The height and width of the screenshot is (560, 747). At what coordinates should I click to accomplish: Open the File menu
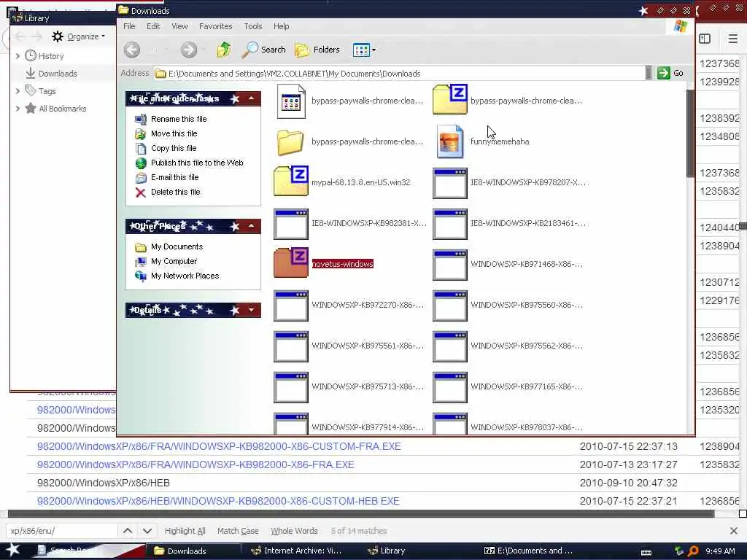coord(129,26)
